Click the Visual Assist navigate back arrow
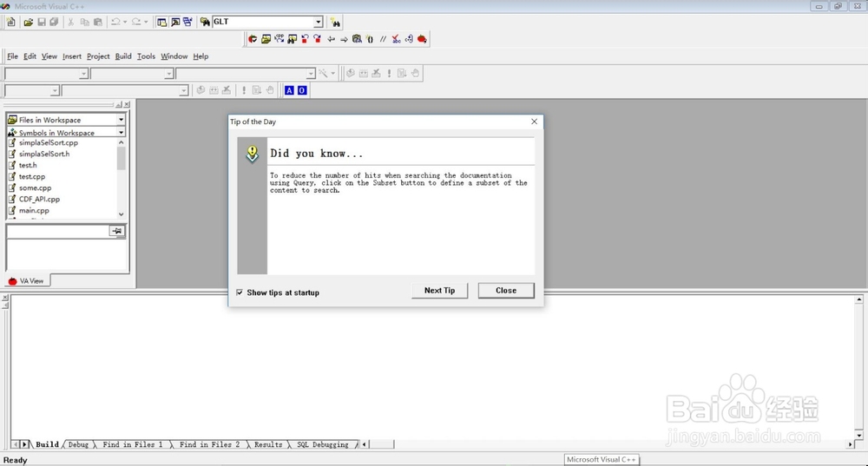The width and height of the screenshot is (868, 466). (331, 39)
